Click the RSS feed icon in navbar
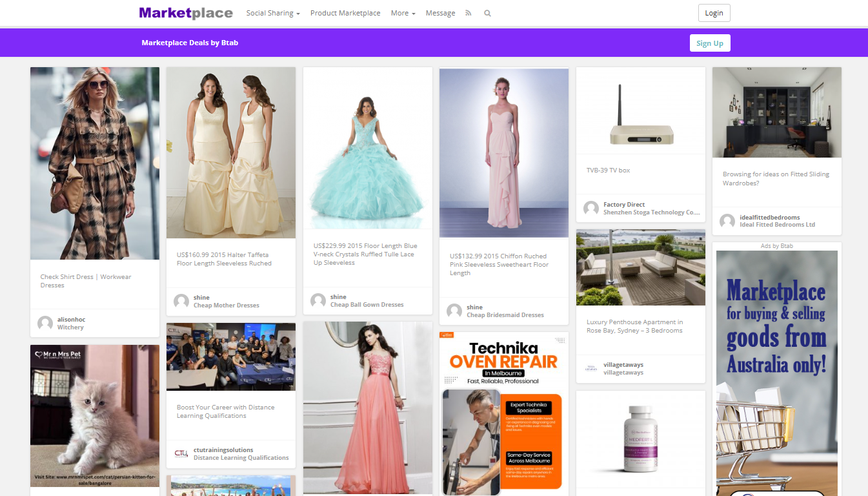Viewport: 868px width, 496px height. coord(469,13)
